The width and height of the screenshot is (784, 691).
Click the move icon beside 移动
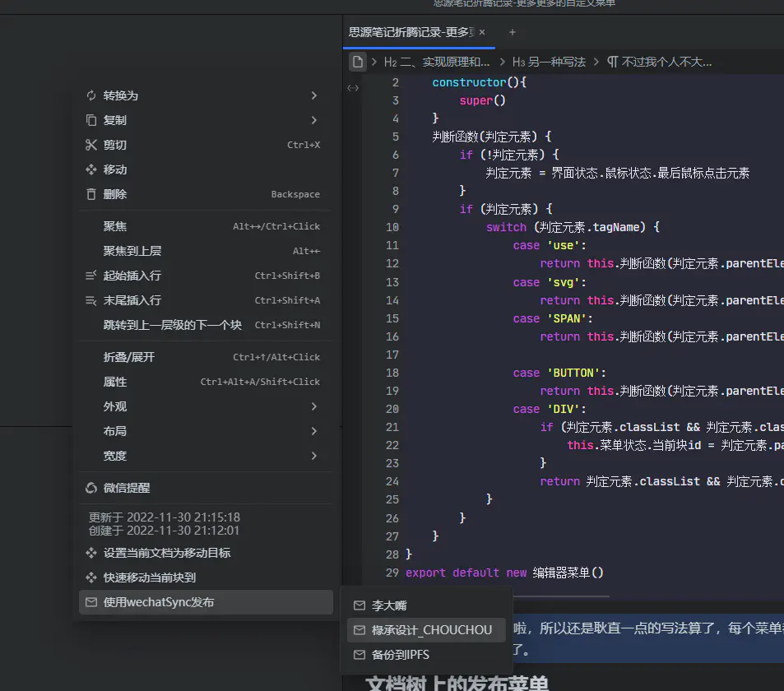click(91, 169)
